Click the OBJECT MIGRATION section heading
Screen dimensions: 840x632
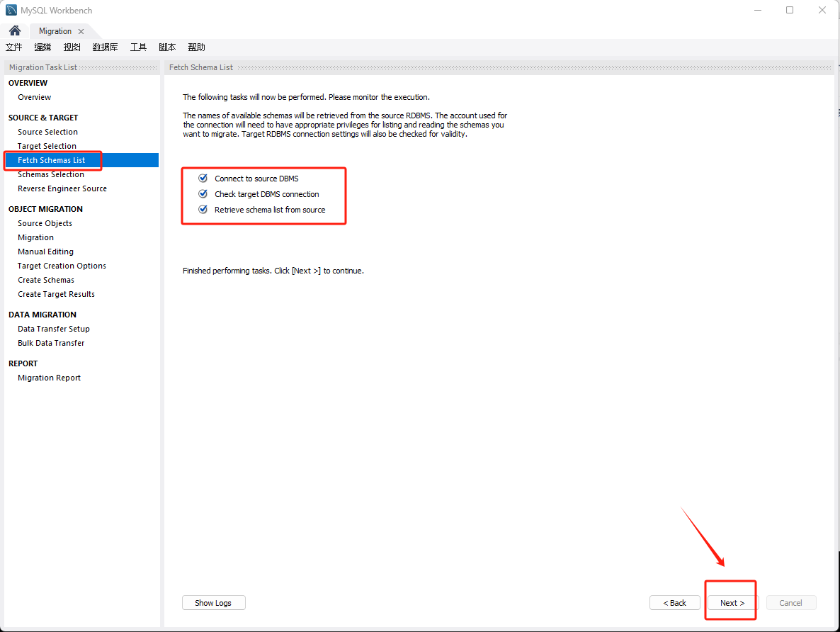pyautogui.click(x=45, y=209)
